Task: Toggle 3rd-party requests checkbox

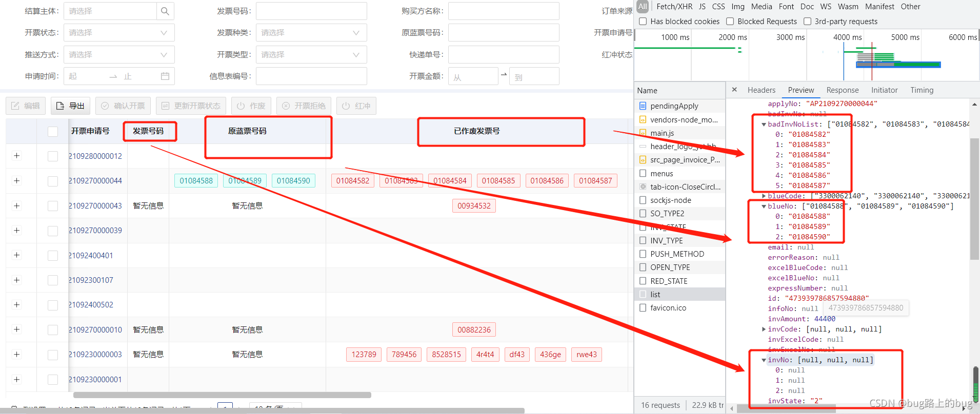Action: tap(807, 22)
